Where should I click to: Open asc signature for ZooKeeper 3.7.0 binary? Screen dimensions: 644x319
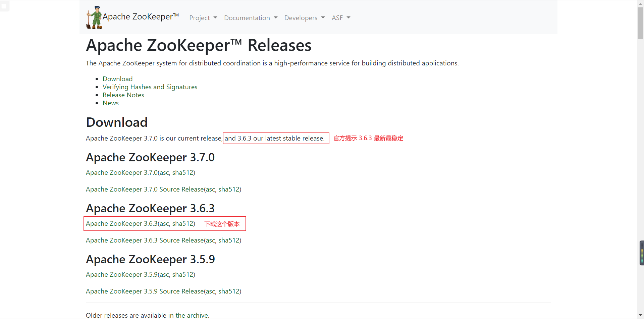click(164, 172)
